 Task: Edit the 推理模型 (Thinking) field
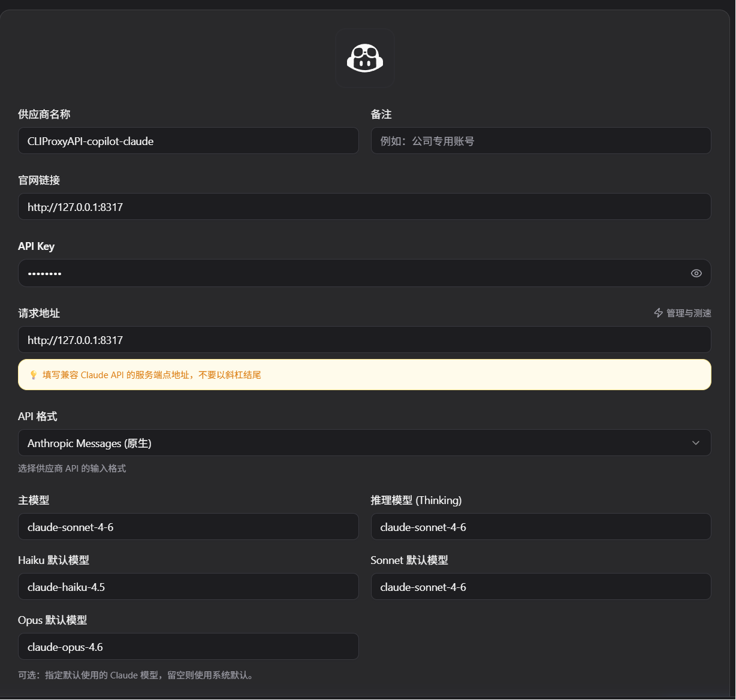click(x=541, y=527)
